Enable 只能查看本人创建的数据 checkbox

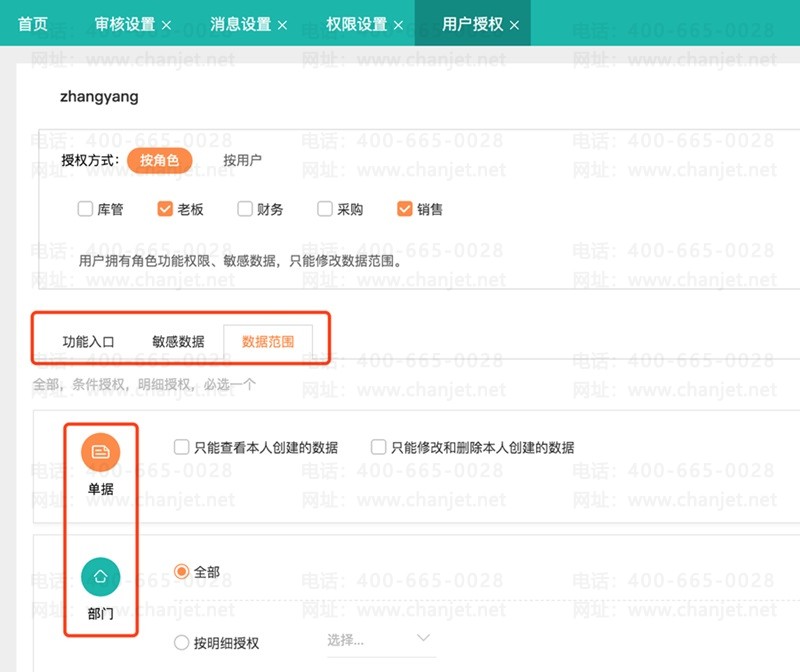coord(182,447)
